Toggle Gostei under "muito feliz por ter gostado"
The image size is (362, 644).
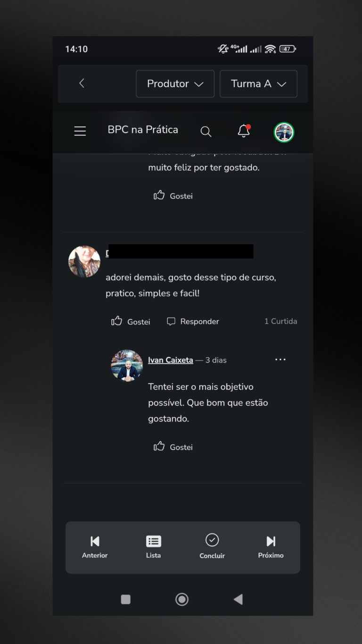pyautogui.click(x=173, y=195)
